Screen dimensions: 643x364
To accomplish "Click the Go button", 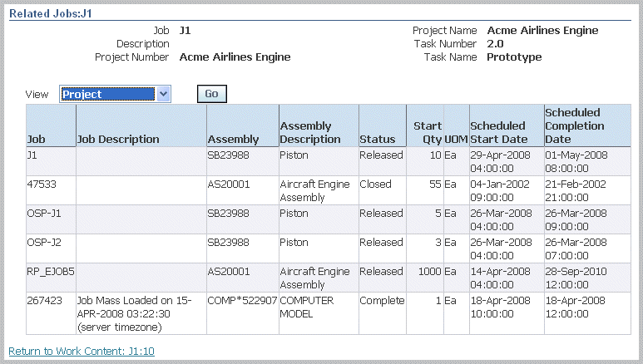I will point(211,94).
